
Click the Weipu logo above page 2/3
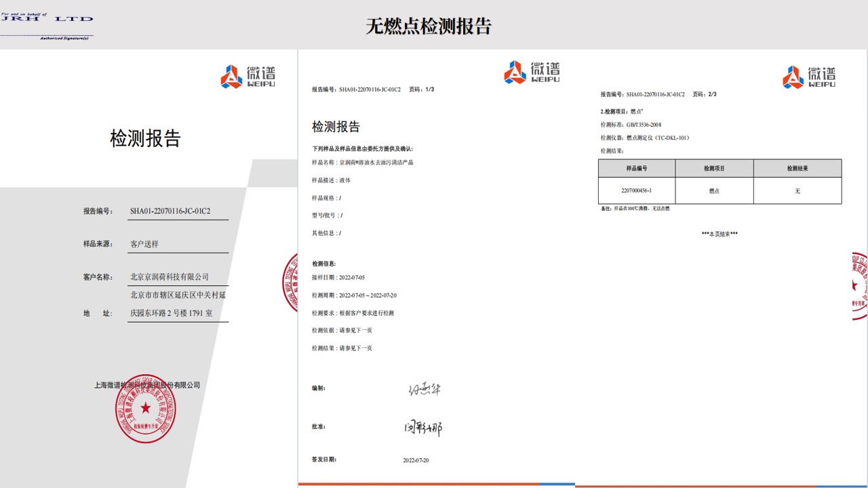click(809, 77)
